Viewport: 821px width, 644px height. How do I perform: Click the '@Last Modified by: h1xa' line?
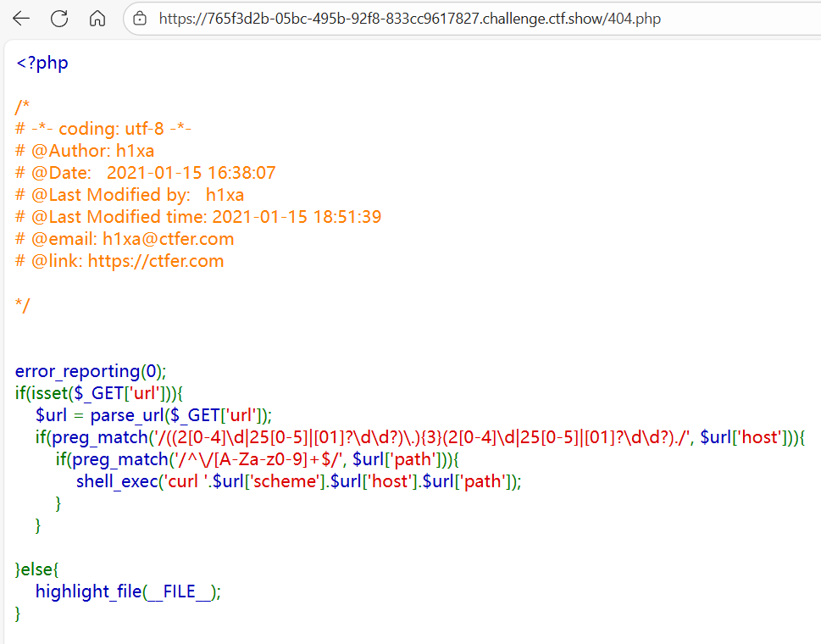click(x=130, y=195)
